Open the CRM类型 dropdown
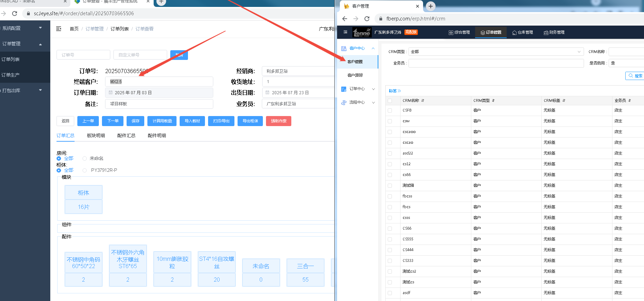This screenshot has width=644, height=301. (x=496, y=52)
